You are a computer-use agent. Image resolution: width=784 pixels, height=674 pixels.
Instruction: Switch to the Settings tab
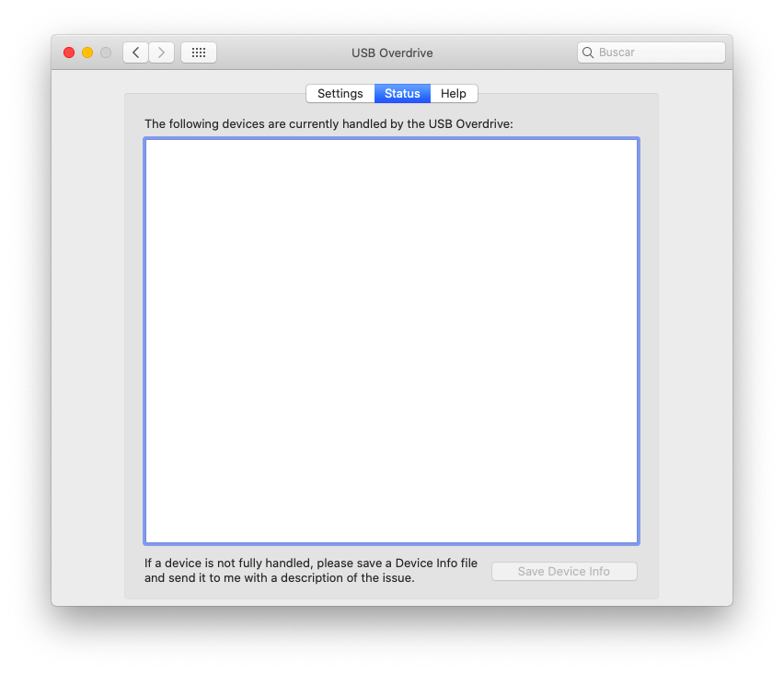pyautogui.click(x=340, y=94)
